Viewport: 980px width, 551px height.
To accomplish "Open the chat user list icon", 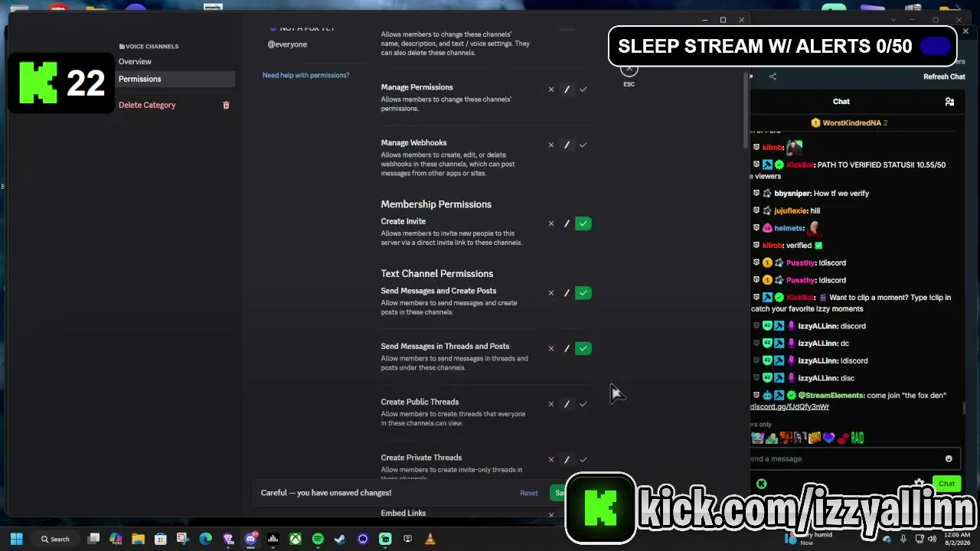I will point(949,101).
